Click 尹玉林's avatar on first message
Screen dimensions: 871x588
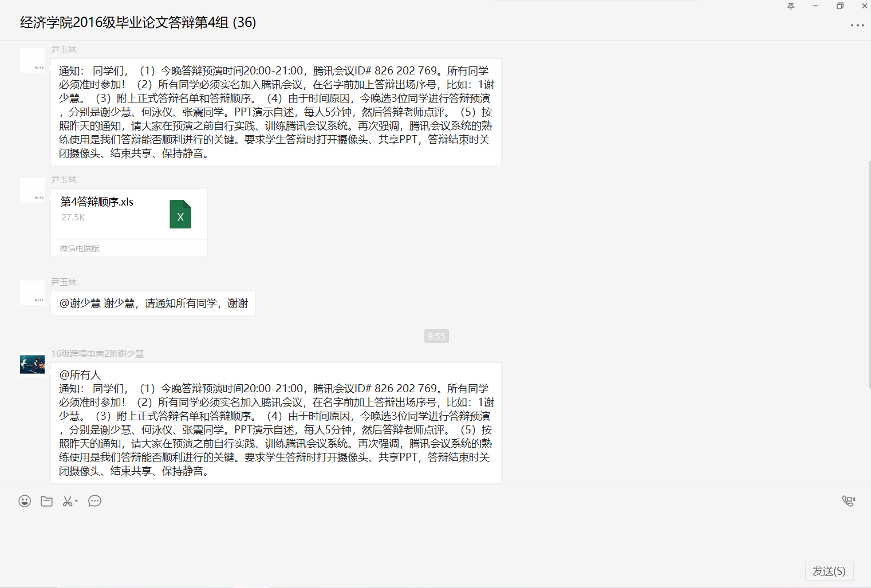pyautogui.click(x=32, y=60)
